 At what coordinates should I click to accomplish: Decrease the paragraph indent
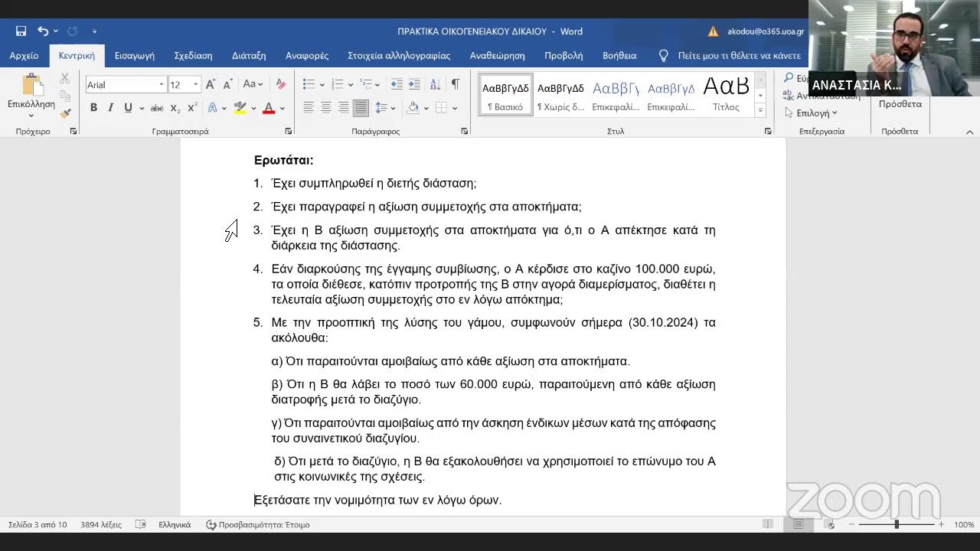[x=397, y=84]
